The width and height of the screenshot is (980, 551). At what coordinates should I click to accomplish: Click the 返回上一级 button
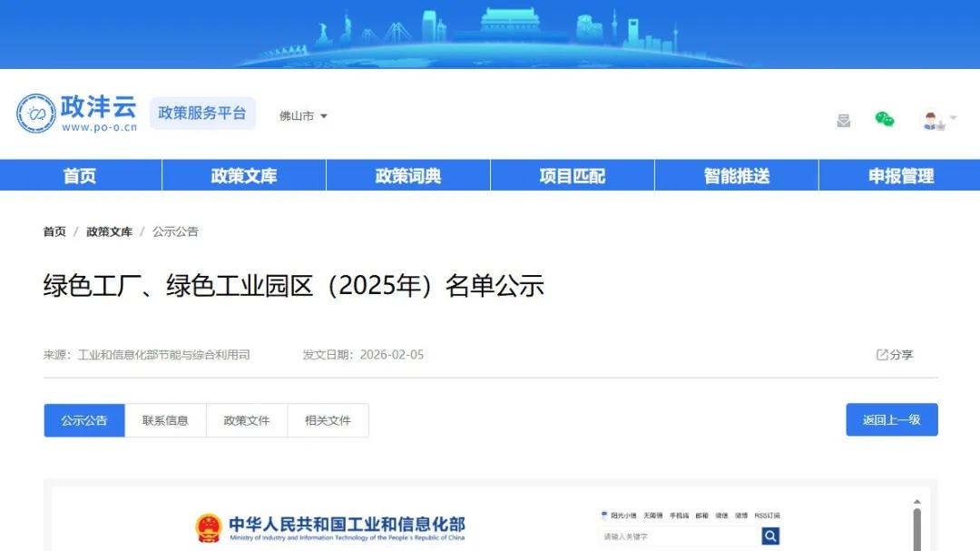(x=891, y=419)
